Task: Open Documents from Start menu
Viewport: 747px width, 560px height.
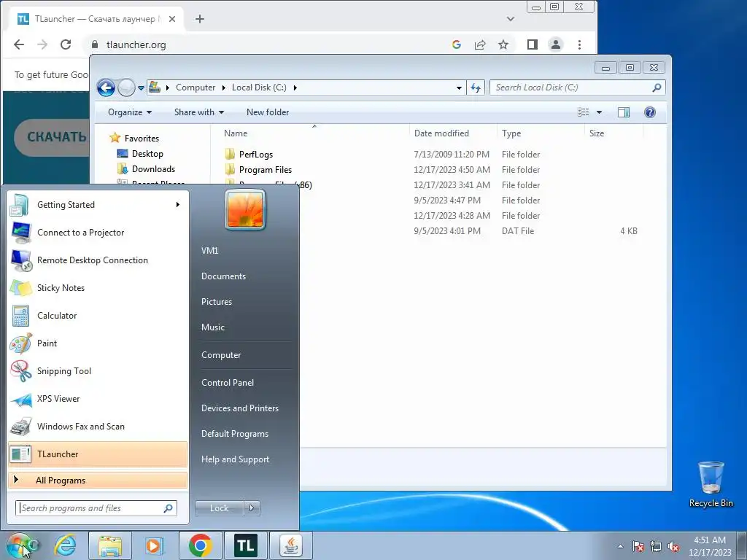Action: pyautogui.click(x=223, y=276)
